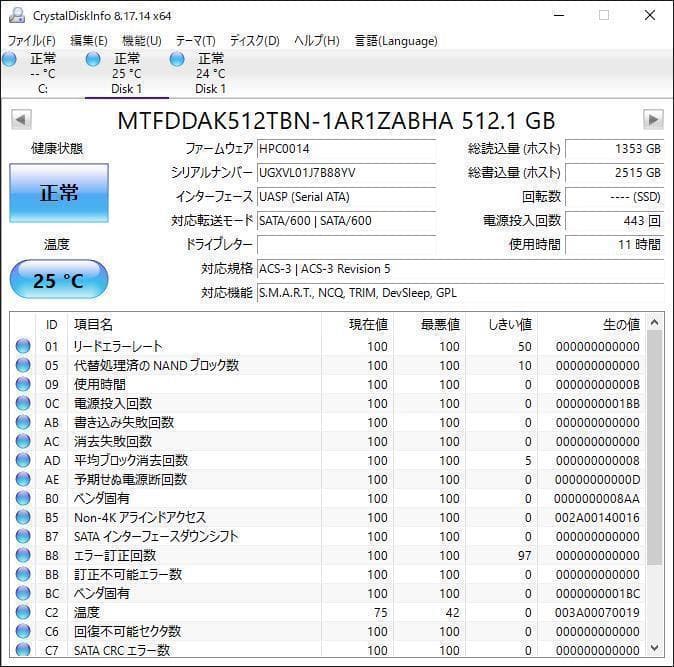Click the 正常 health status button
674x667 pixels.
[59, 193]
